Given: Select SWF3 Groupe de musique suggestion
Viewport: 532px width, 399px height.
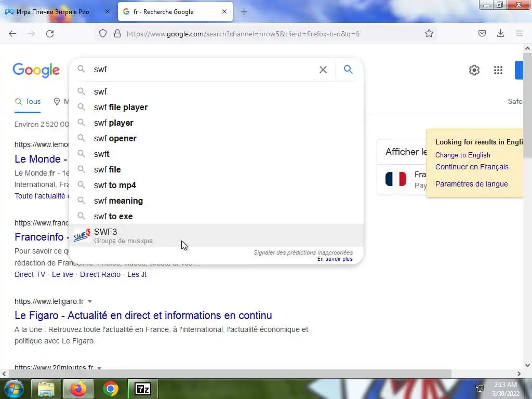Looking at the screenshot, I should (x=216, y=235).
